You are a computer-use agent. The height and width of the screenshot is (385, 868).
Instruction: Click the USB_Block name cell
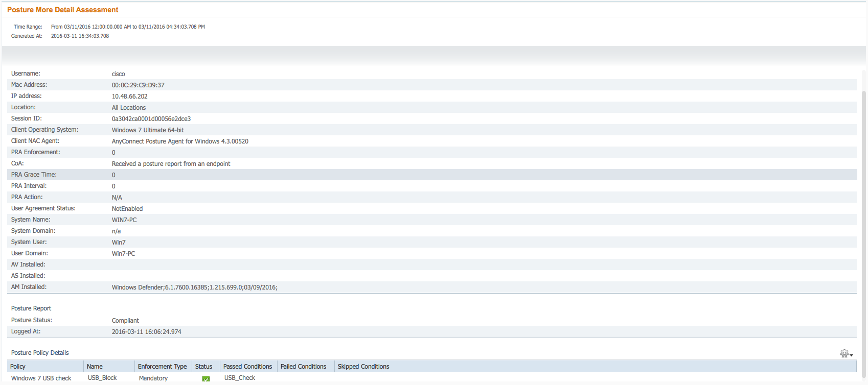click(102, 378)
